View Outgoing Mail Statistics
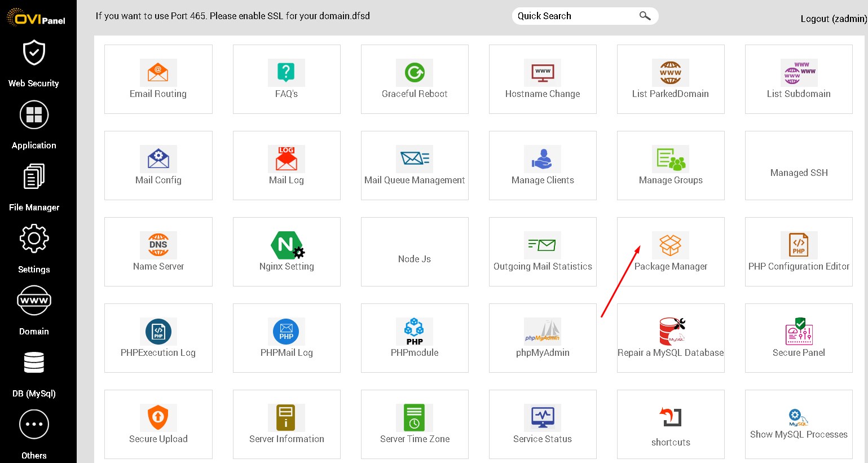 (x=543, y=251)
